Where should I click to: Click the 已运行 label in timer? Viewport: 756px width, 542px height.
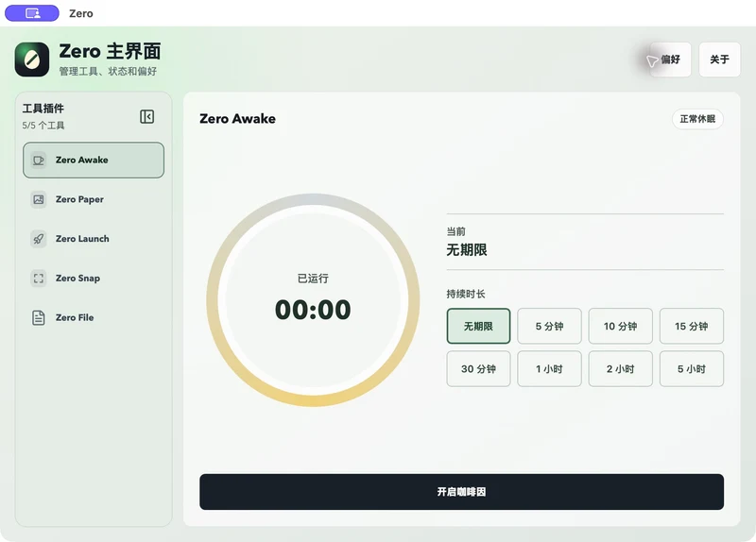click(x=313, y=279)
